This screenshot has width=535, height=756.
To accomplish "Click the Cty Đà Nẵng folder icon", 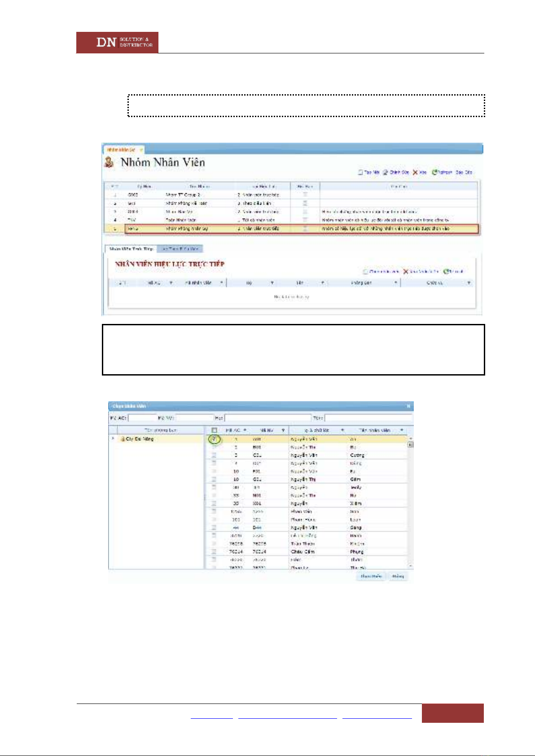I will (x=122, y=439).
